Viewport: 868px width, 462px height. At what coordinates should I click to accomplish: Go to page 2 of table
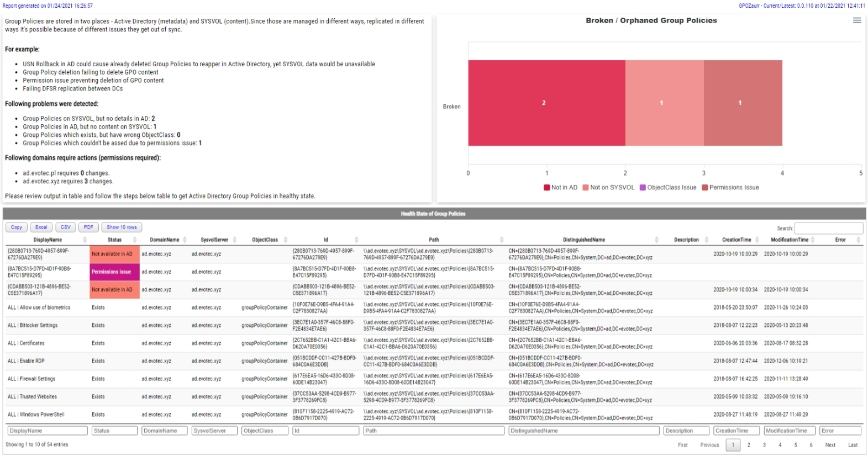point(749,445)
